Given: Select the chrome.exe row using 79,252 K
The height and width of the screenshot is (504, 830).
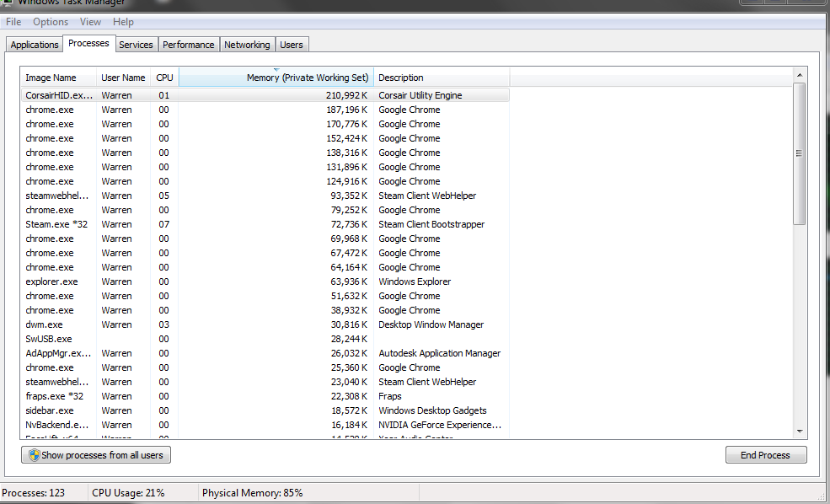Looking at the screenshot, I should [265, 210].
